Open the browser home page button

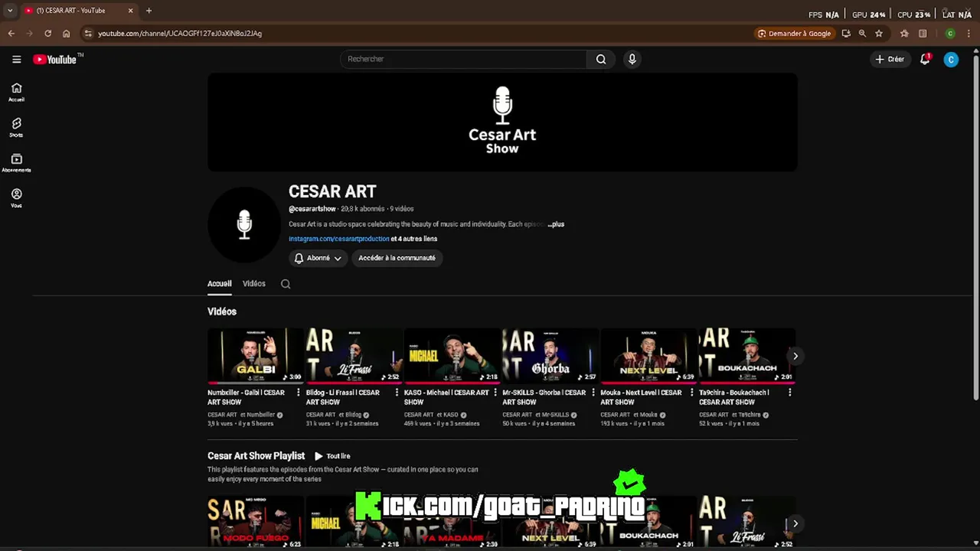pyautogui.click(x=67, y=34)
